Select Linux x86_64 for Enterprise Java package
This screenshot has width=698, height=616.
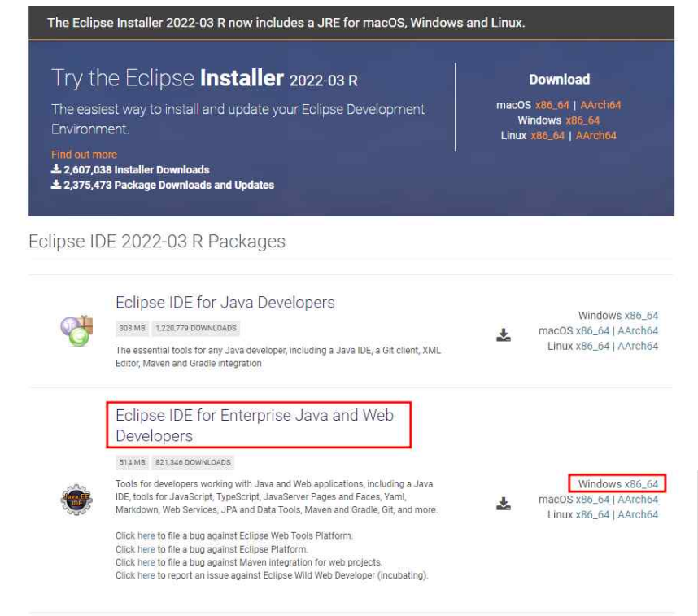tap(592, 515)
